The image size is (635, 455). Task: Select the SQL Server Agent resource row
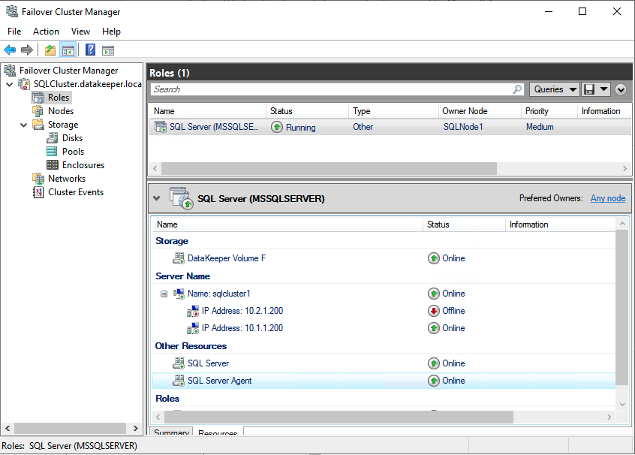[384, 381]
